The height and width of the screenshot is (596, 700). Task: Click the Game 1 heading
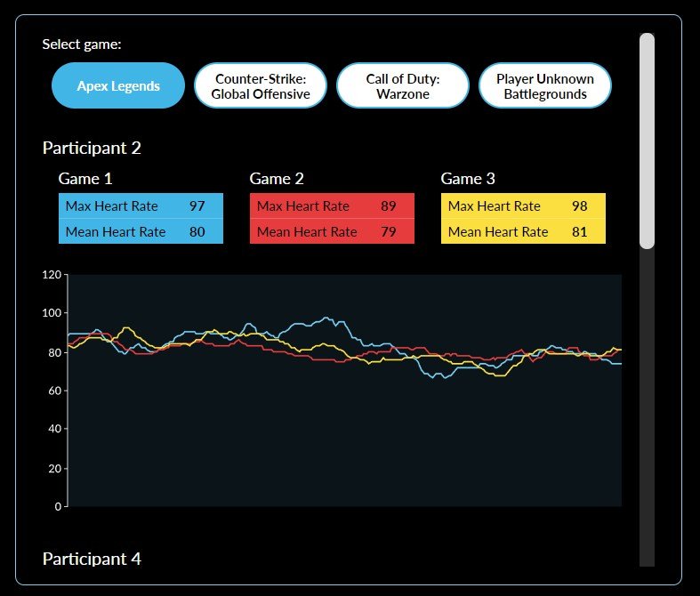pyautogui.click(x=85, y=179)
